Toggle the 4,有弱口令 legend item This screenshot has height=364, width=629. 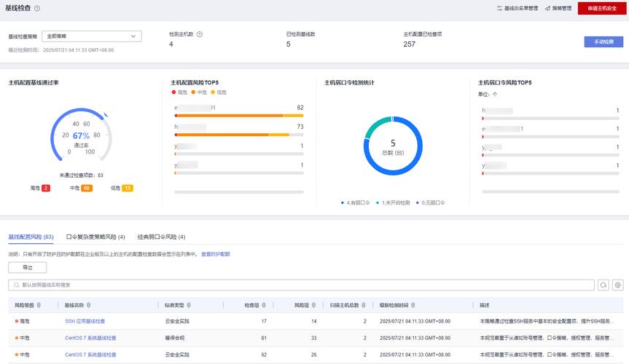(356, 203)
